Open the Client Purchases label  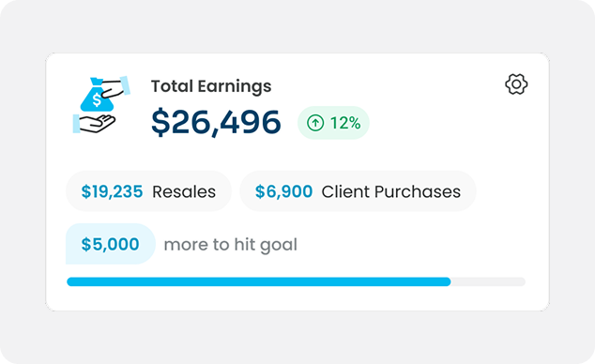pos(390,191)
